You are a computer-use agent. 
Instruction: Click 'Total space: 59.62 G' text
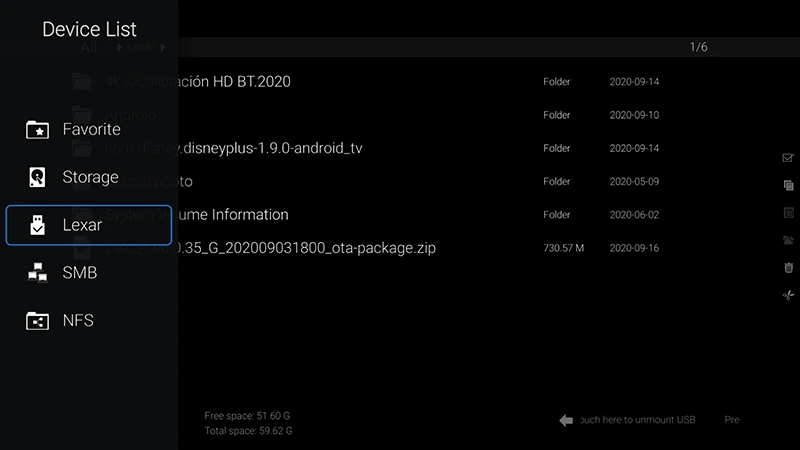click(248, 431)
